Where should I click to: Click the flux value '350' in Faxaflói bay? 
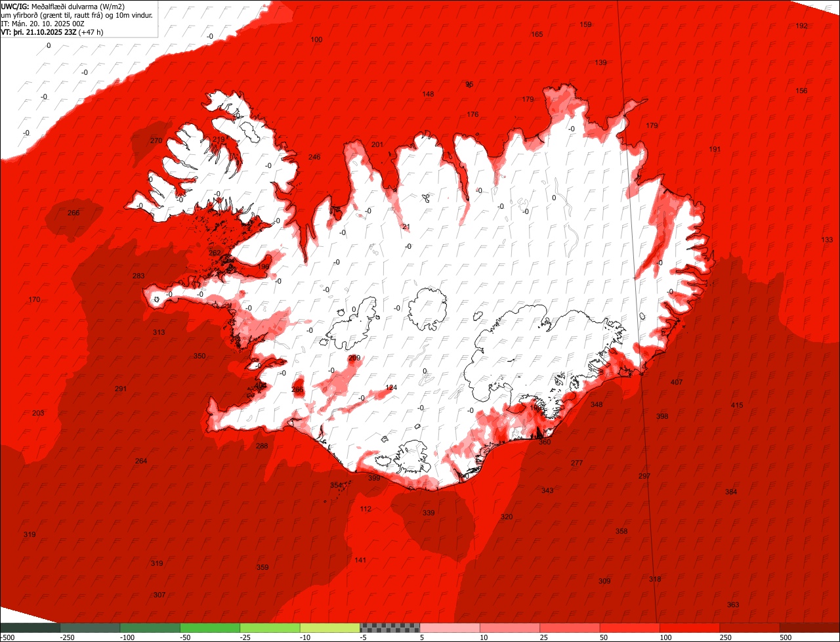coord(199,356)
